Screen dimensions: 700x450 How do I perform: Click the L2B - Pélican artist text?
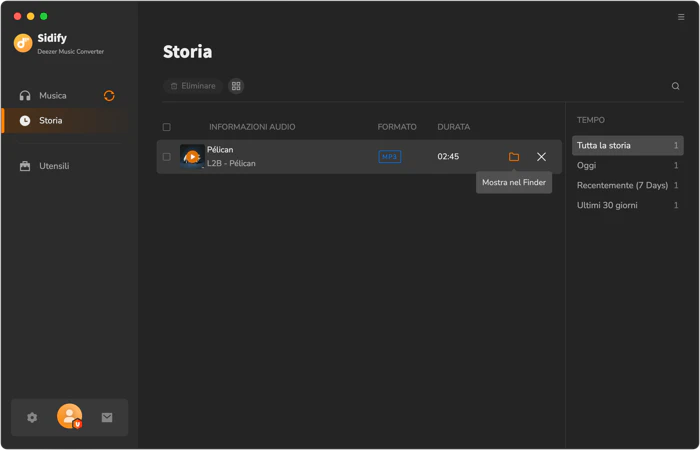(x=231, y=163)
